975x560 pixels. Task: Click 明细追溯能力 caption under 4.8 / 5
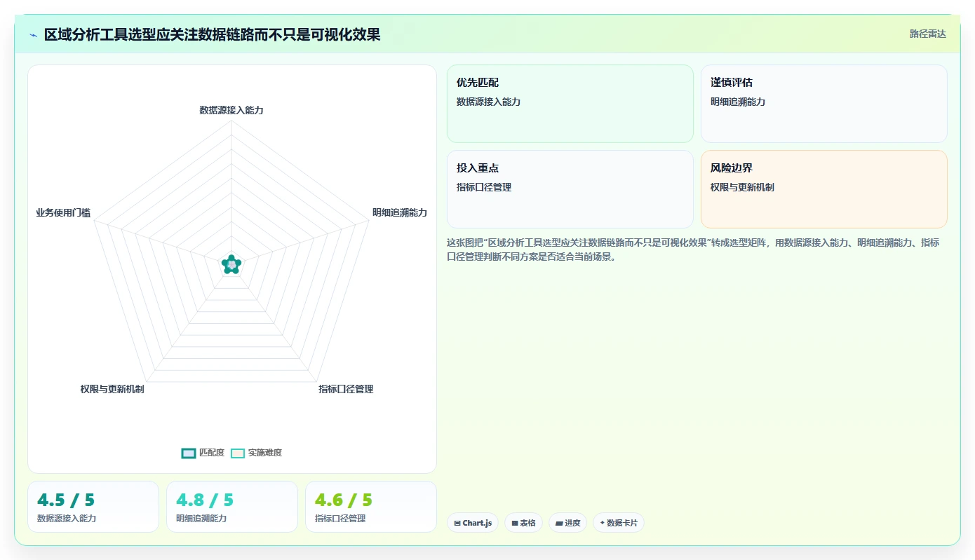click(x=201, y=519)
